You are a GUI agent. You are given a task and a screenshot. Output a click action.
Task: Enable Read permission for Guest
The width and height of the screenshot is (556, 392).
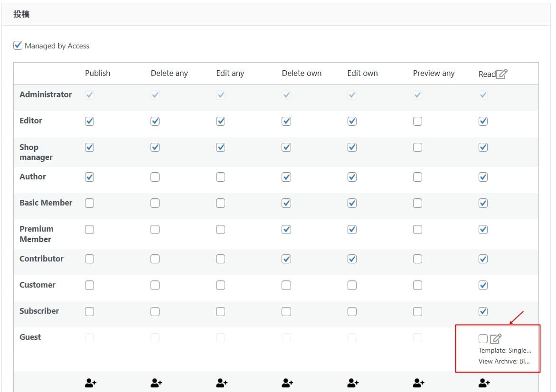(483, 339)
